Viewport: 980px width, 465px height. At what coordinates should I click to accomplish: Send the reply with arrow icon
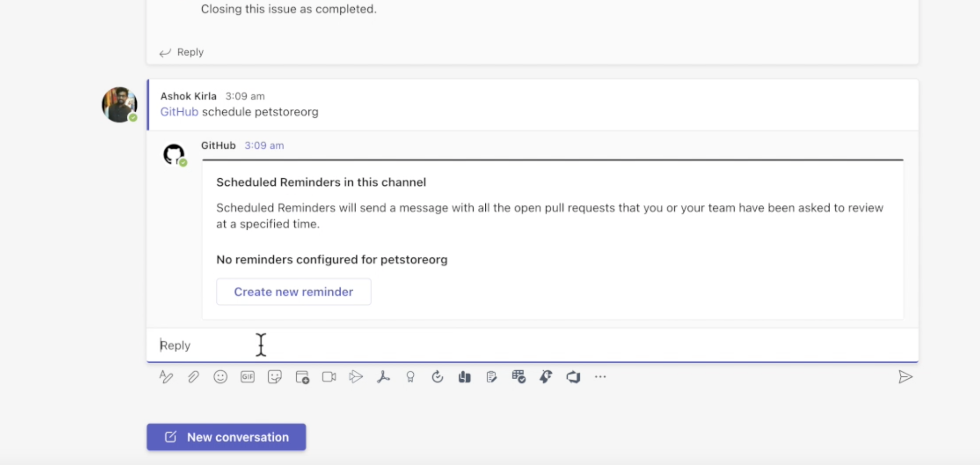tap(905, 377)
